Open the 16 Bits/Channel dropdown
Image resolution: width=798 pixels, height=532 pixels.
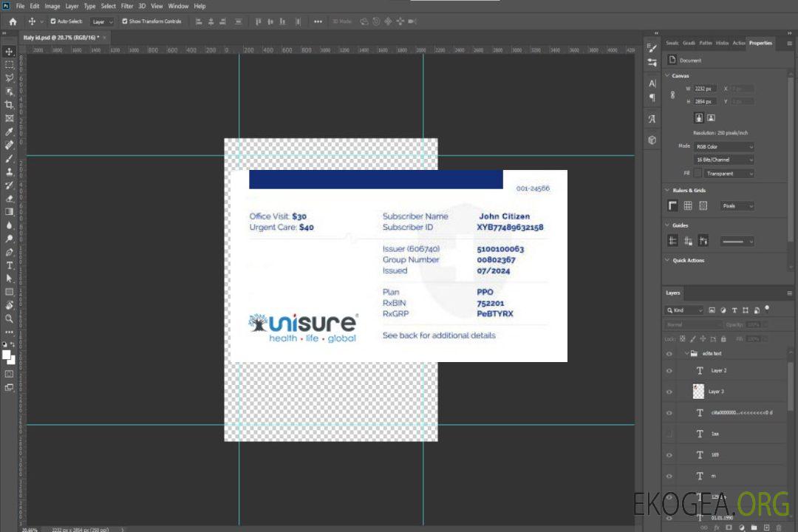coord(724,160)
